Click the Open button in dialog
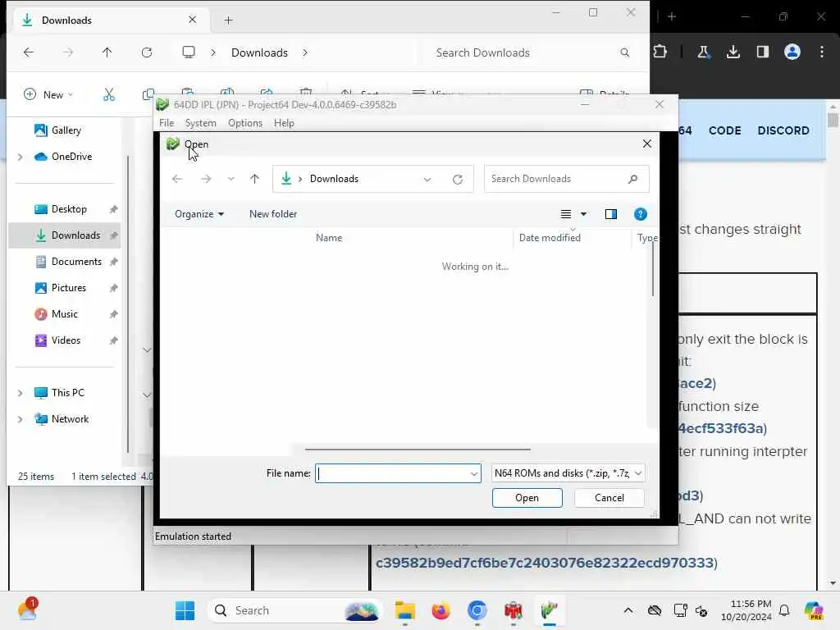Screen dimensions: 840x630 527,498
